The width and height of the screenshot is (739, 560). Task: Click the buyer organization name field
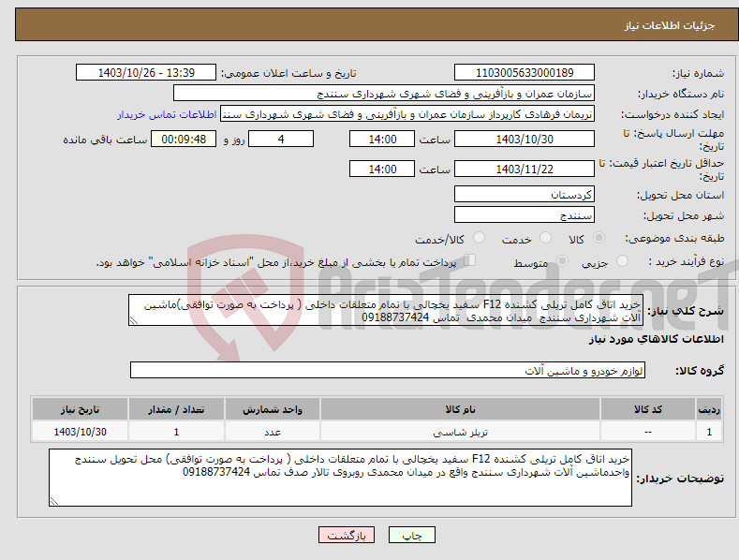coord(384,94)
